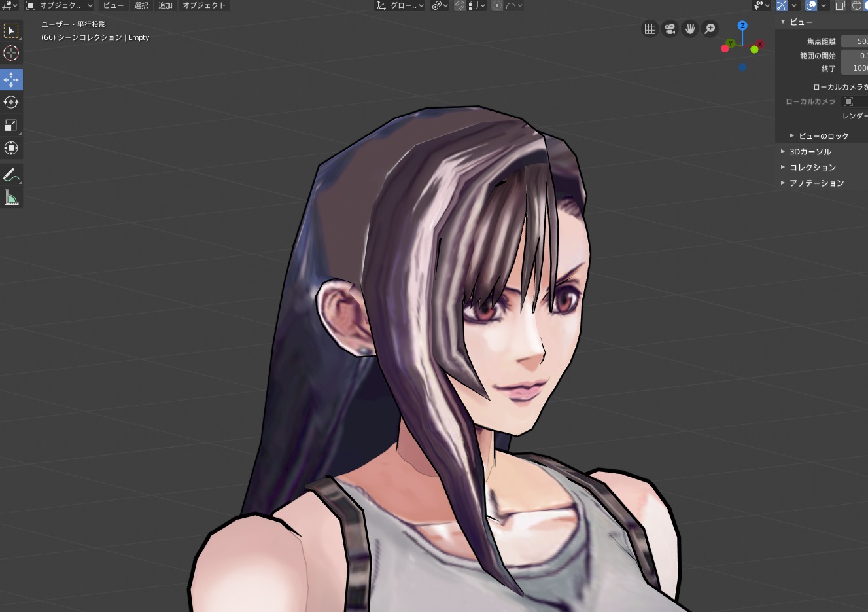
Task: Open the ビュー menu in the header
Action: coord(113,5)
